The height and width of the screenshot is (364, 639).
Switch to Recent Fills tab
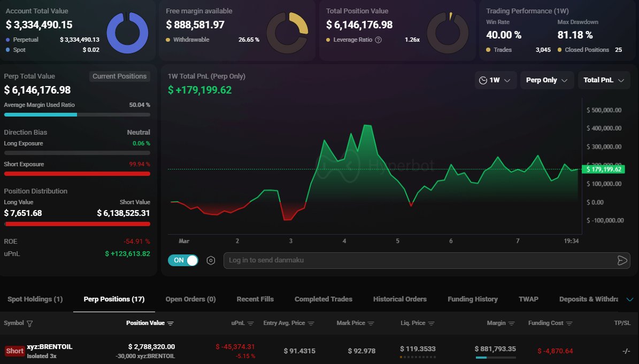pos(255,299)
